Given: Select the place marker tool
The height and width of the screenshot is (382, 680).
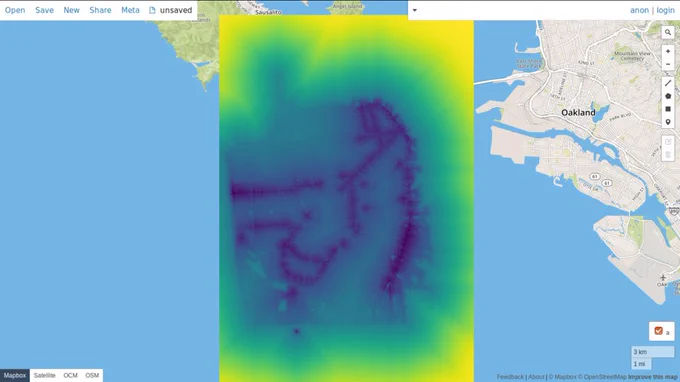Looking at the screenshot, I should [668, 122].
